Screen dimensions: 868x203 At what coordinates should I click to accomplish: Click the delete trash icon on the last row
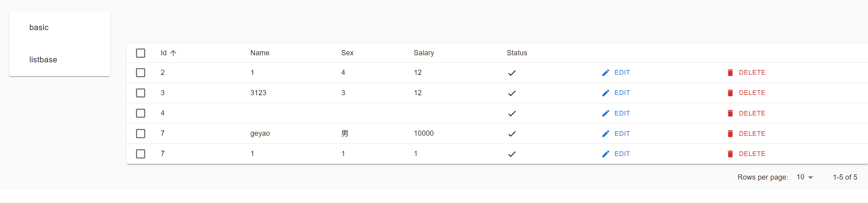tap(730, 154)
